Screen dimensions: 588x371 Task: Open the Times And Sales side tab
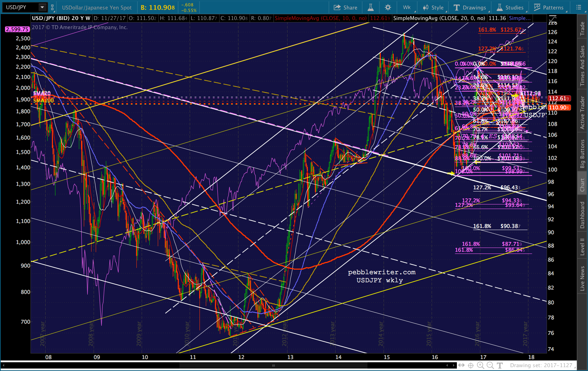582,66
